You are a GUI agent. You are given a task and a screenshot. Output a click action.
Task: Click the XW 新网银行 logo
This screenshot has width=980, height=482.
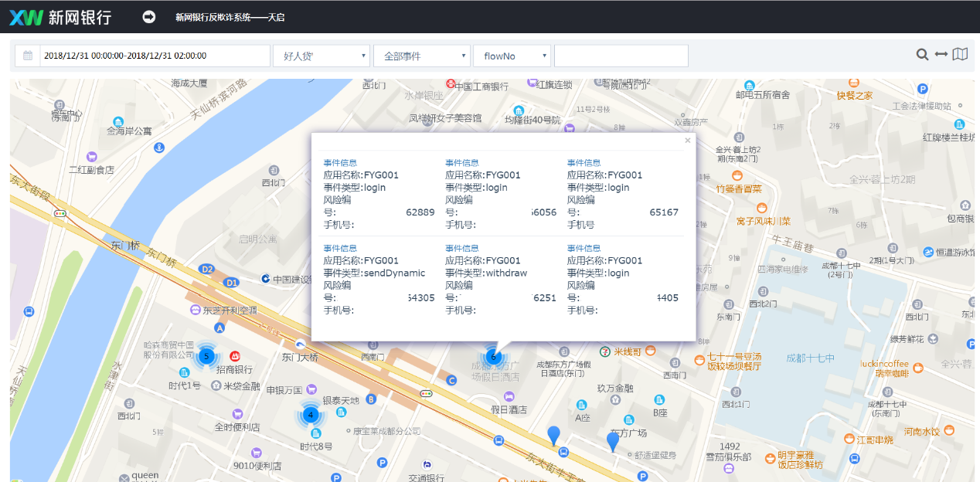click(x=60, y=17)
